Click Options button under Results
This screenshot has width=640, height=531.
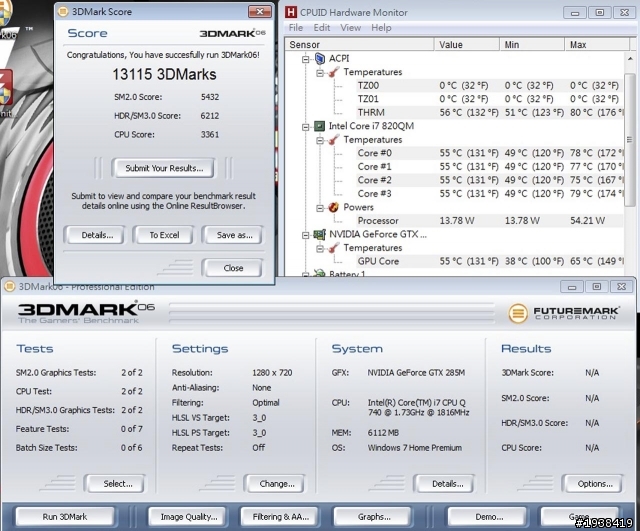pyautogui.click(x=595, y=484)
